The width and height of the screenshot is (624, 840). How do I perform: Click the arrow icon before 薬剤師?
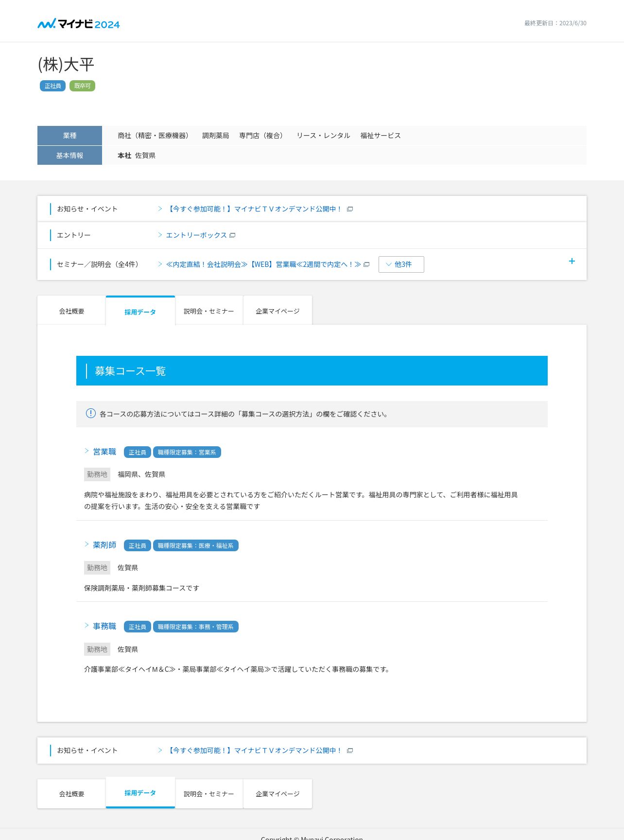click(87, 544)
